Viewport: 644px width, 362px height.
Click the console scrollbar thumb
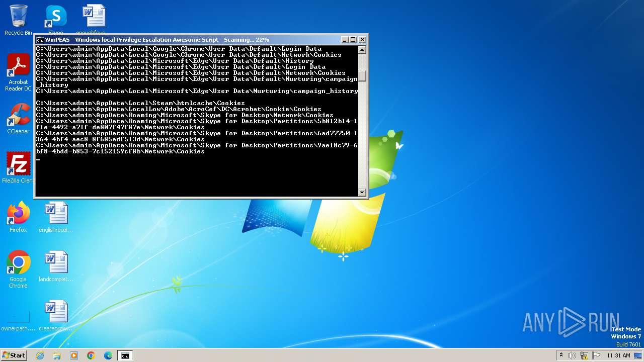[x=362, y=76]
